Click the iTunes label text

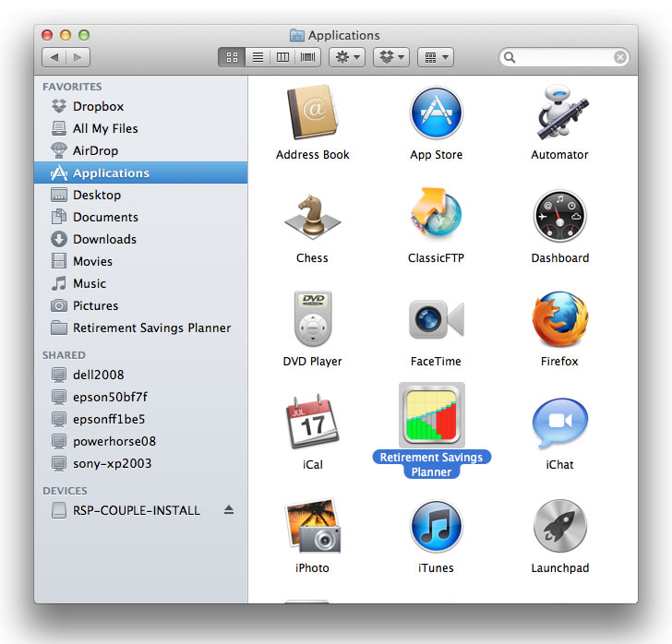(436, 568)
